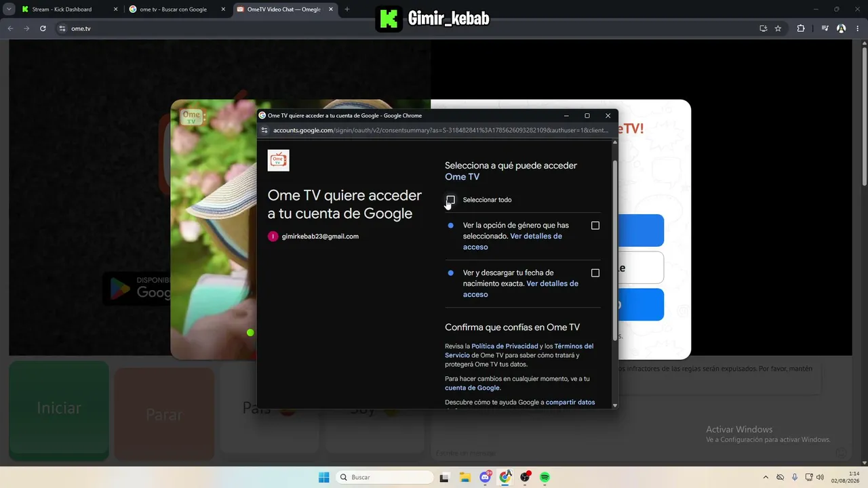The height and width of the screenshot is (488, 868).
Task: Reload the ome.tv page
Action: [x=43, y=28]
